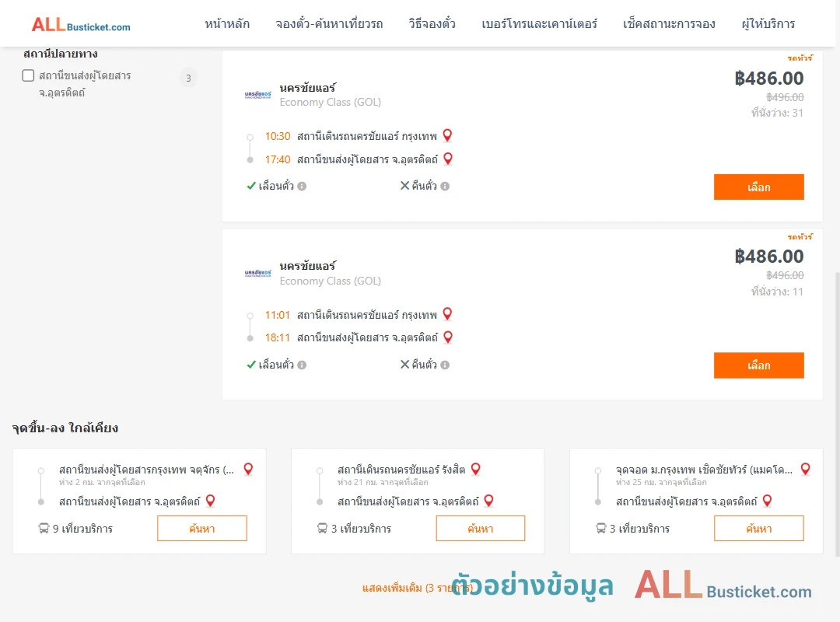The width and height of the screenshot is (840, 622).
Task: Open เช็คสถานะการจอง menu item
Action: pyautogui.click(x=669, y=23)
